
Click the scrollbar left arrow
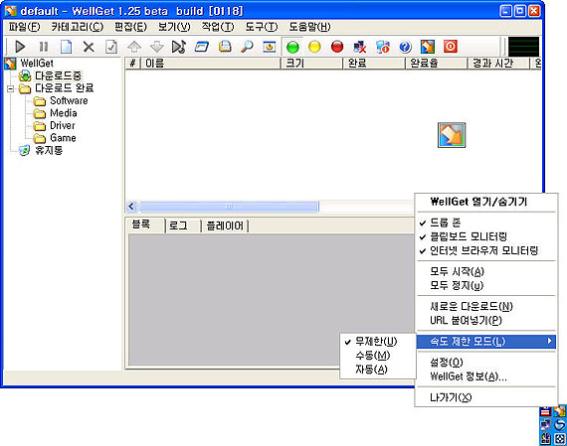click(131, 206)
